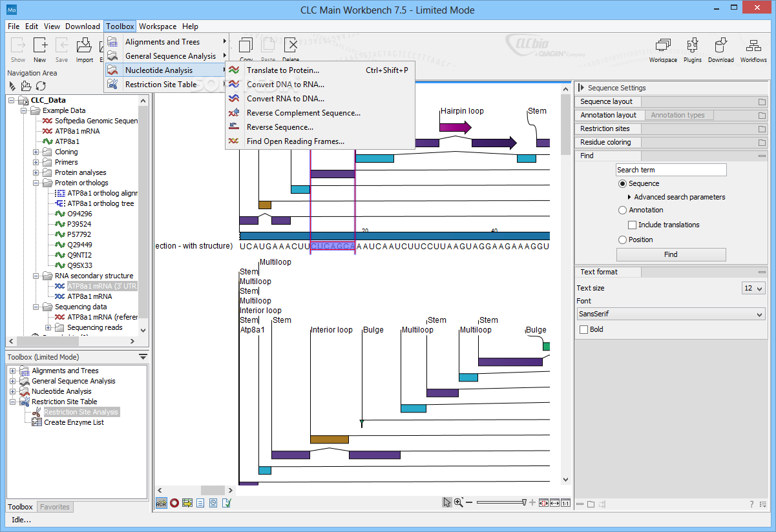
Task: Select ATP8a1 mRNA (3' UTR) tree item
Action: pyautogui.click(x=102, y=286)
